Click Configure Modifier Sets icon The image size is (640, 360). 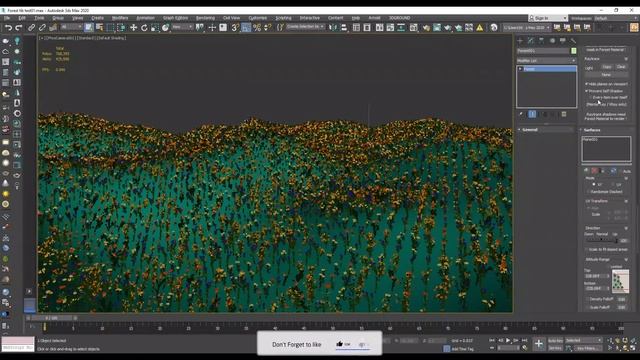(x=564, y=115)
